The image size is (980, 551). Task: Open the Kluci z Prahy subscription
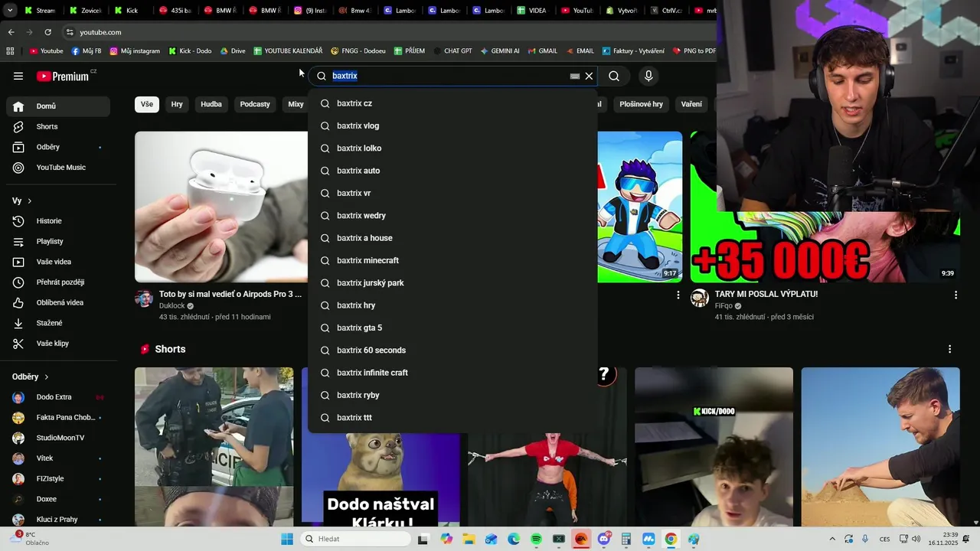coord(58,520)
